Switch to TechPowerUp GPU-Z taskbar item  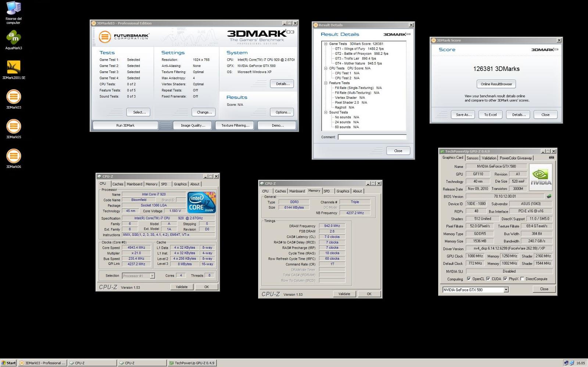[192, 363]
